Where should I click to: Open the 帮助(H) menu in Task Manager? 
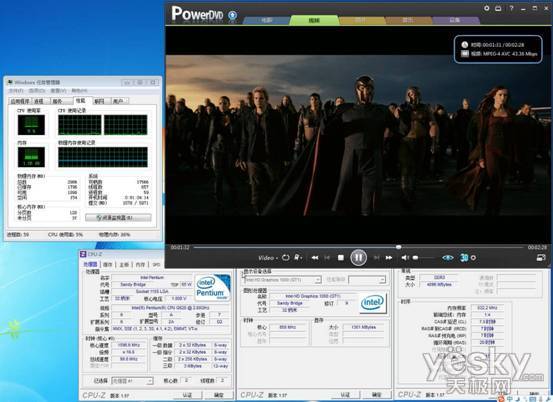[79, 91]
